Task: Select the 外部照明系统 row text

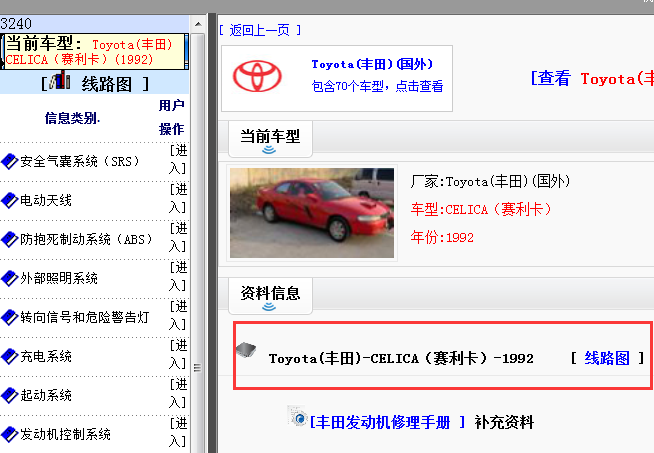Action: click(59, 279)
